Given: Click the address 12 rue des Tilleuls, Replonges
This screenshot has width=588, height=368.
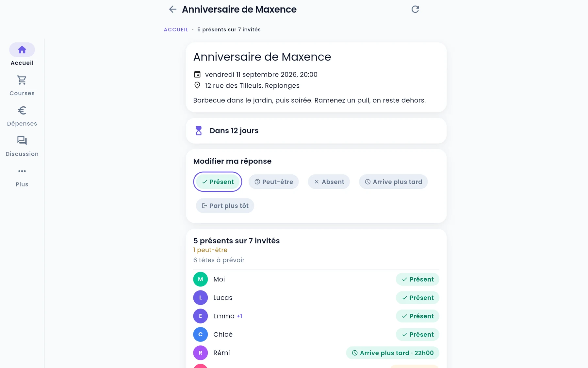Looking at the screenshot, I should 252,86.
